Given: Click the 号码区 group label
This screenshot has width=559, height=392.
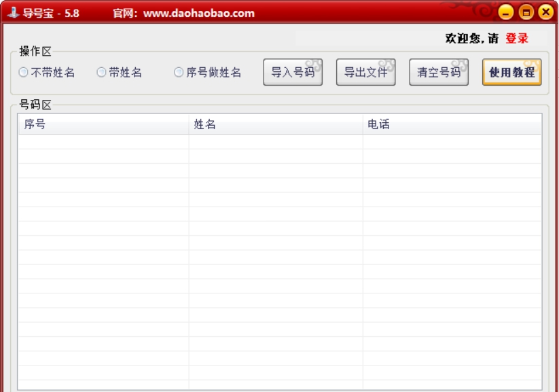Looking at the screenshot, I should coord(35,105).
